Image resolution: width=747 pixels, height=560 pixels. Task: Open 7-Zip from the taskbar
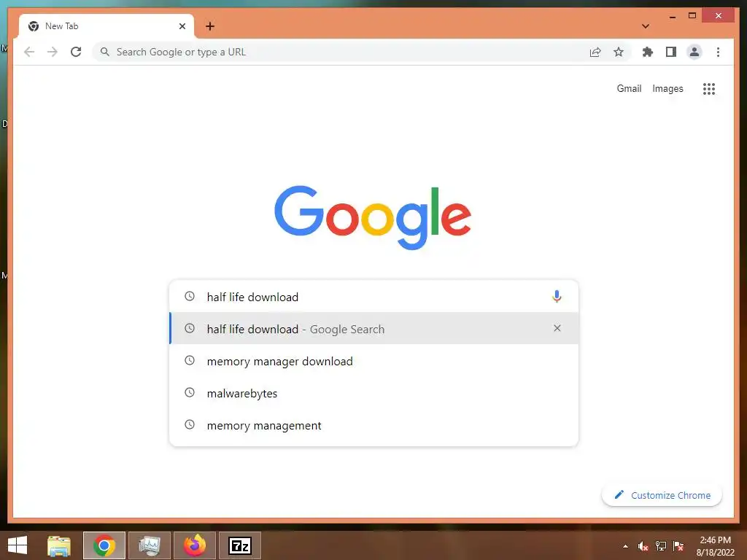point(240,545)
